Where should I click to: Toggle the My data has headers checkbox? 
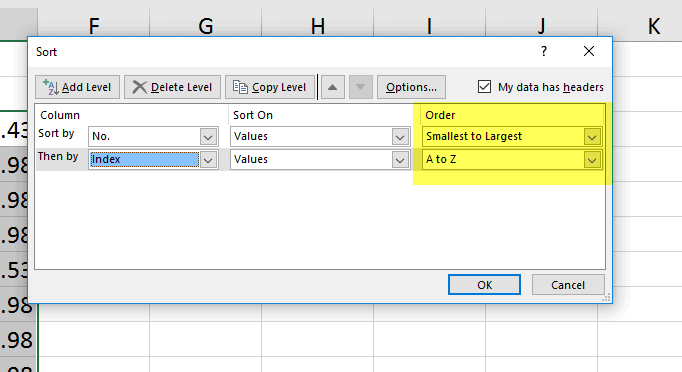pos(484,87)
